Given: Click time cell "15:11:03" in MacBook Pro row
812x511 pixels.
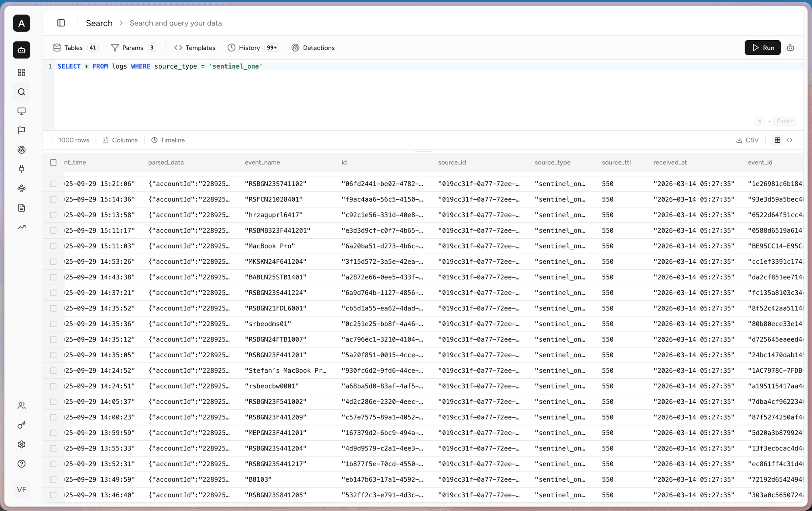Looking at the screenshot, I should click(x=99, y=246).
